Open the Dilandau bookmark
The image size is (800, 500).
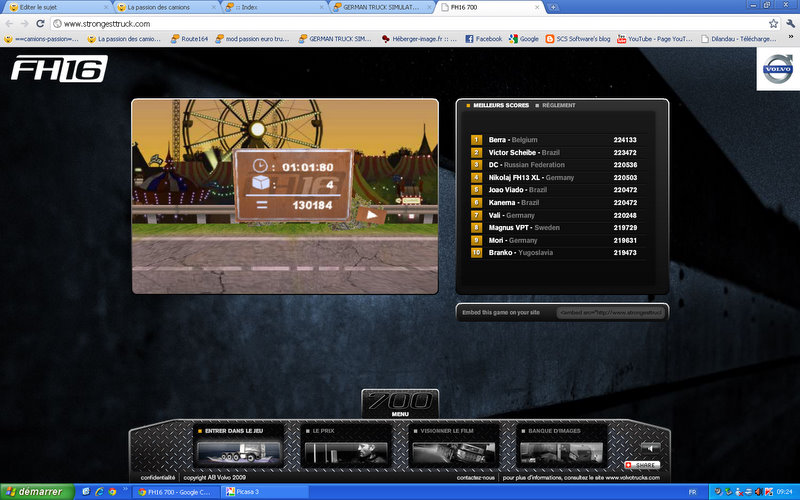click(738, 39)
